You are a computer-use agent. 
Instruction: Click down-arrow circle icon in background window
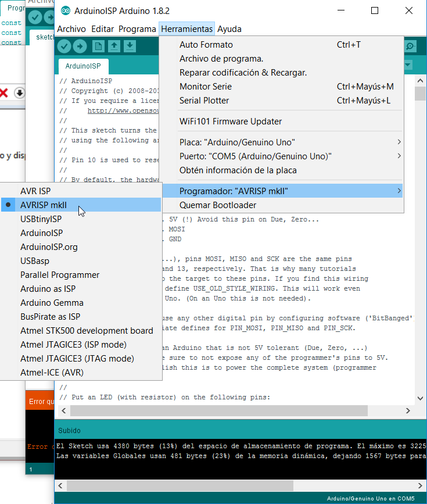pos(20,93)
